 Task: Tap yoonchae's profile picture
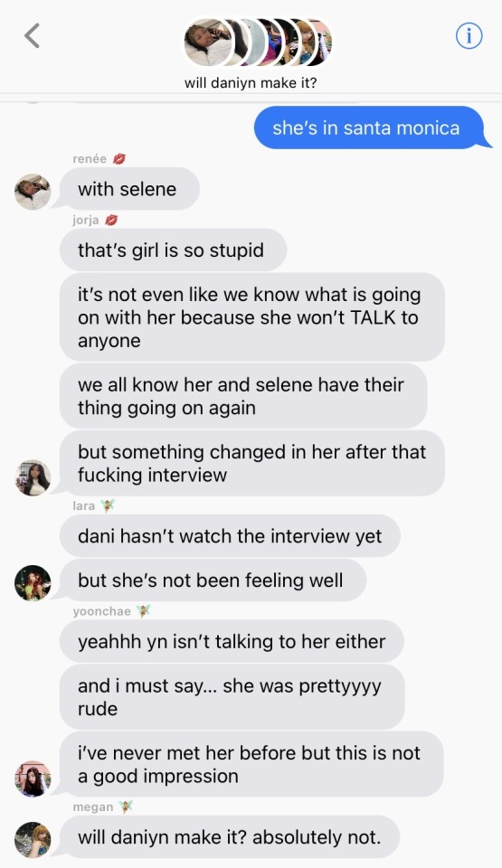coord(33,778)
